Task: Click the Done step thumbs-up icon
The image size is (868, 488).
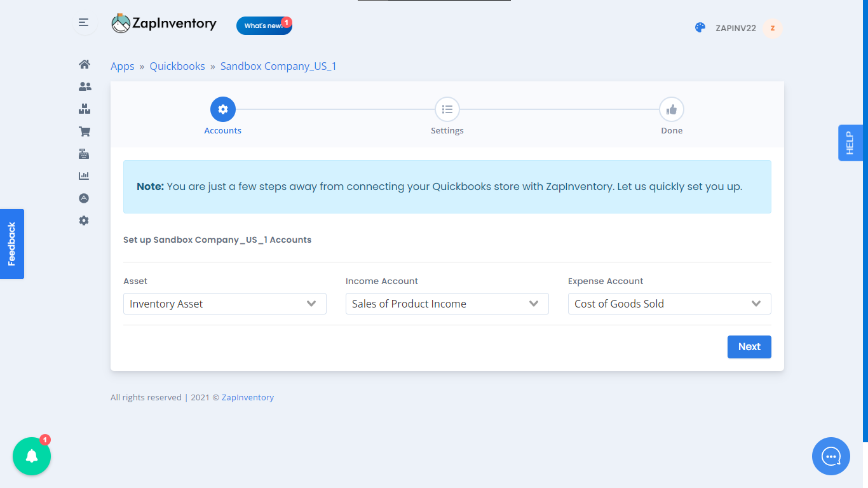Action: tap(672, 109)
